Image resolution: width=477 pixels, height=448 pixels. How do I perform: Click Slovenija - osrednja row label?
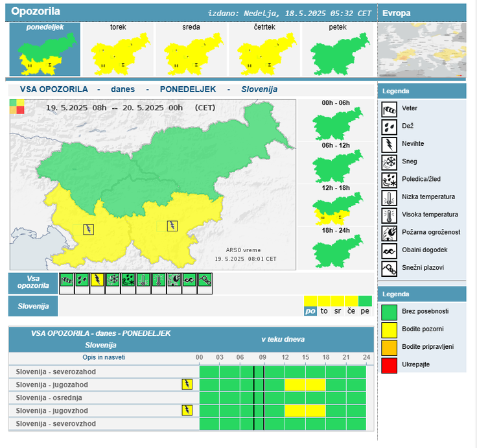point(49,398)
